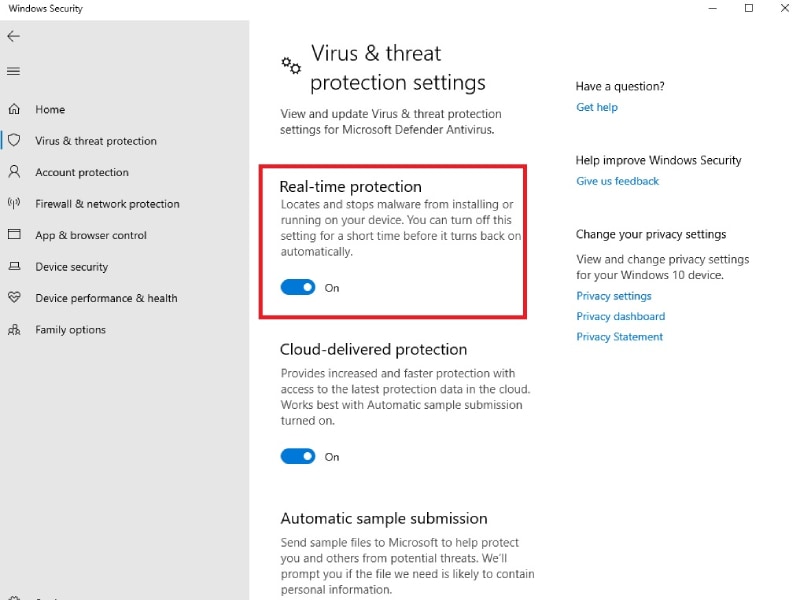Go to Device security menu label

point(71,267)
